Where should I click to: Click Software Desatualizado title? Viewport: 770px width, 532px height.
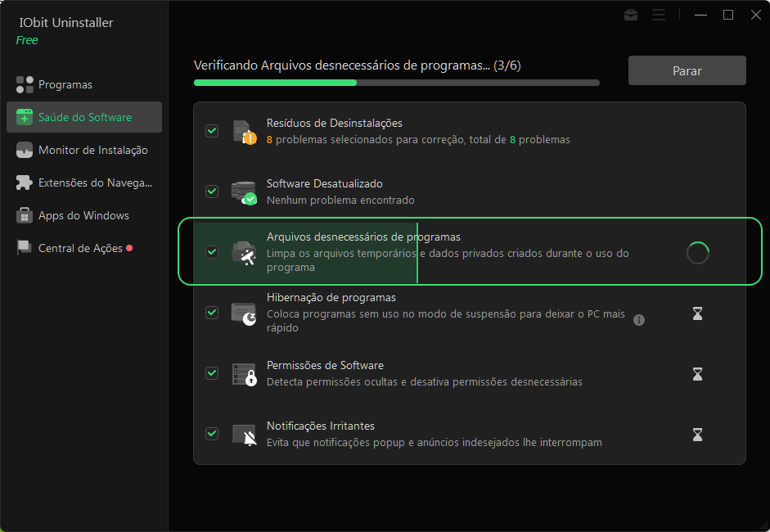(x=325, y=183)
